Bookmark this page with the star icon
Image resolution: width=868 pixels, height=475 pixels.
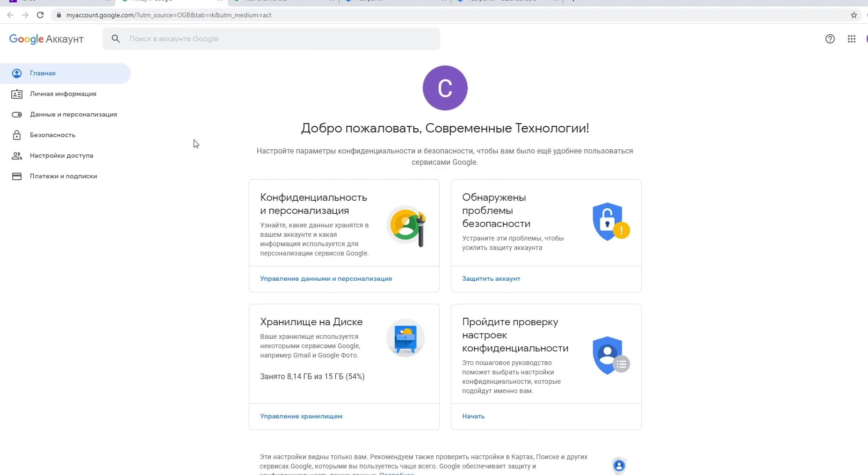click(x=854, y=15)
